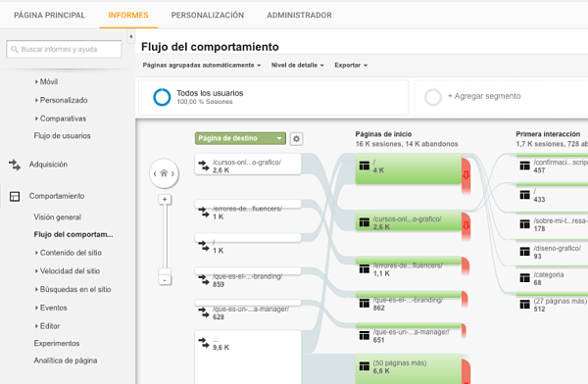Open the Exportar dropdown
This screenshot has height=384, width=588.
pos(351,66)
